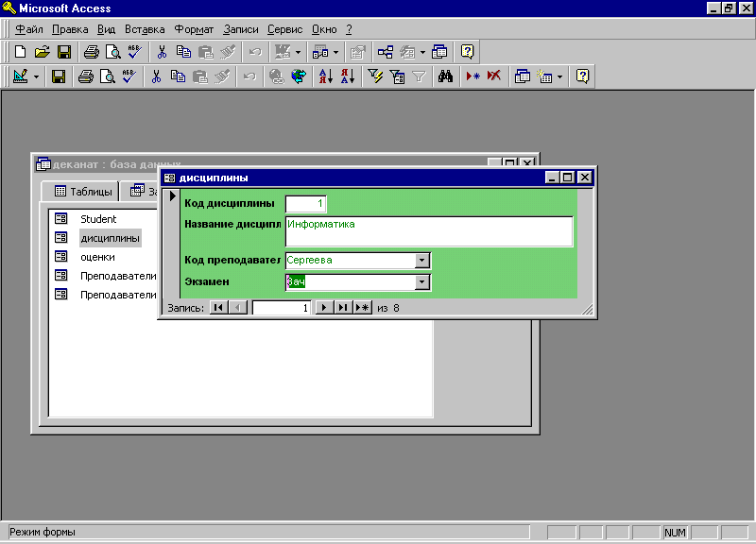Click Copy icon in the Form View toolbar
The width and height of the screenshot is (756, 544).
tap(178, 76)
